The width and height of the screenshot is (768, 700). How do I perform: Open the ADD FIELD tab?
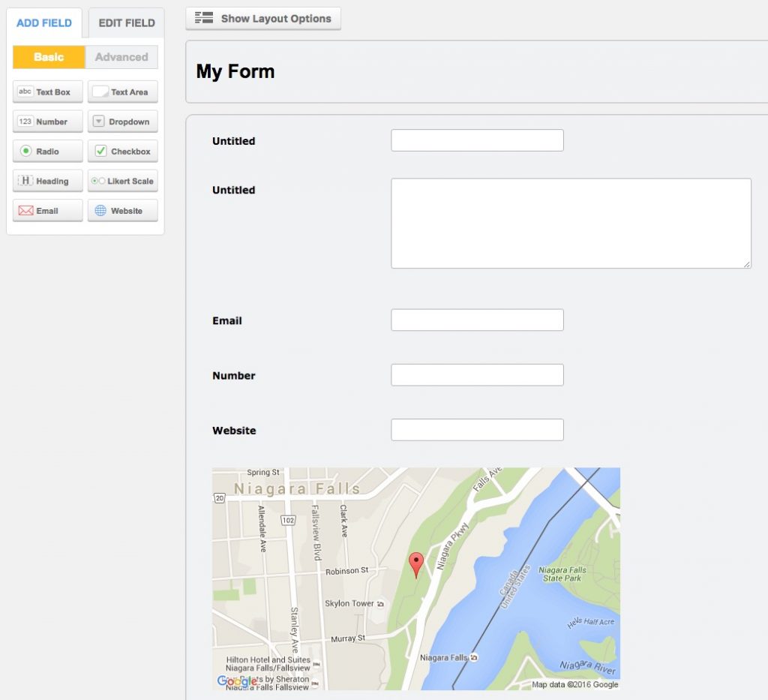(44, 23)
